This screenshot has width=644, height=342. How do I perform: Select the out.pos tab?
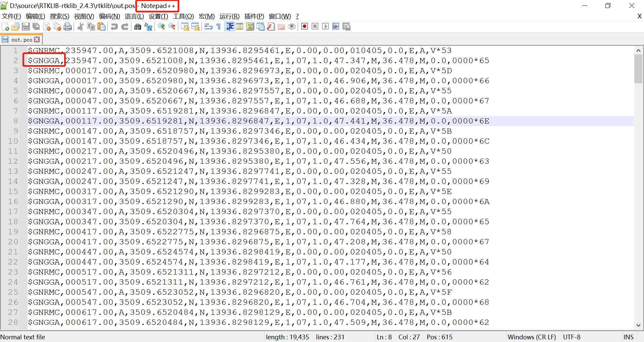(x=21, y=40)
